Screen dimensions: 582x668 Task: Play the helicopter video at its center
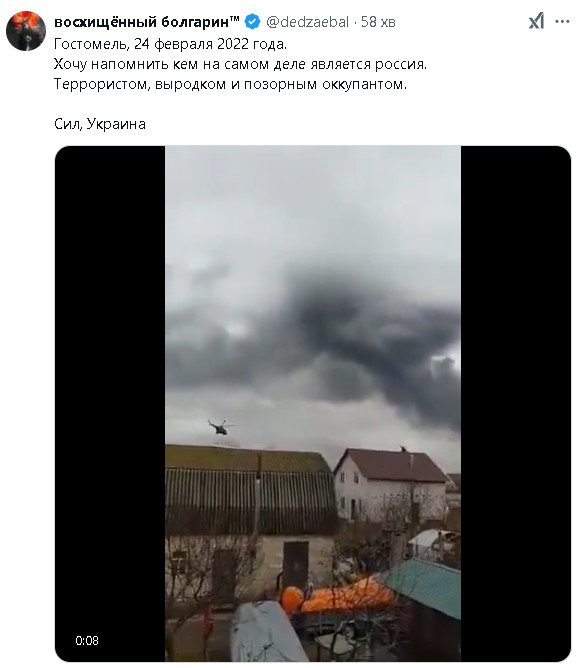313,403
